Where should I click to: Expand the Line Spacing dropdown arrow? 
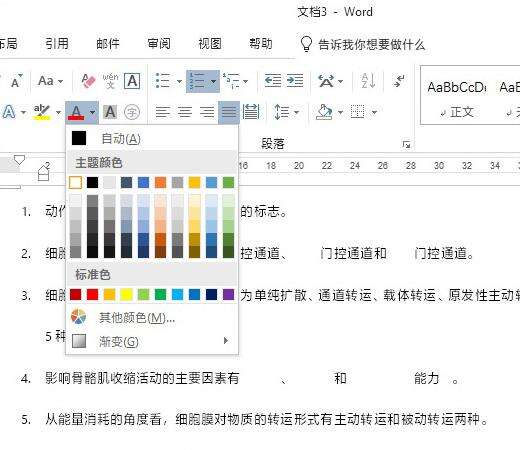click(x=296, y=112)
